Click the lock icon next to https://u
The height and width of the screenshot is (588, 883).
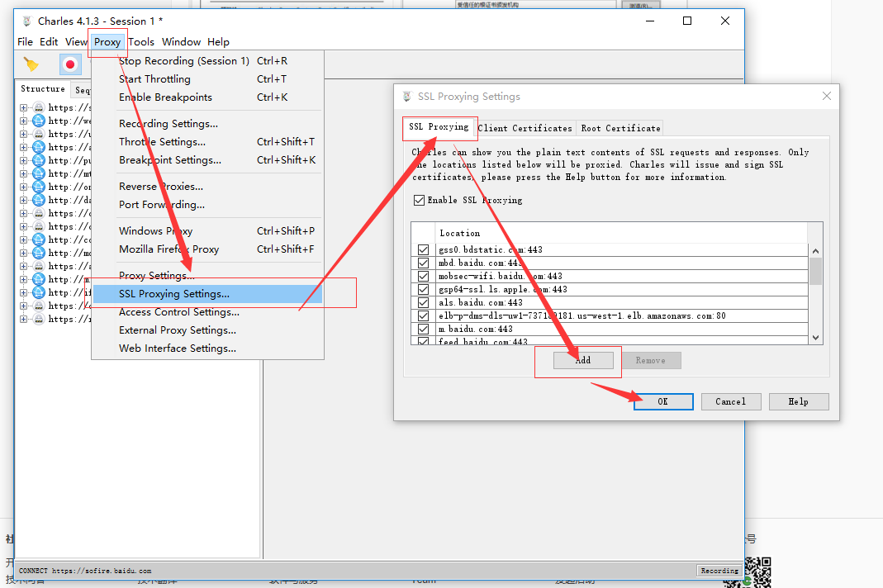click(x=38, y=134)
